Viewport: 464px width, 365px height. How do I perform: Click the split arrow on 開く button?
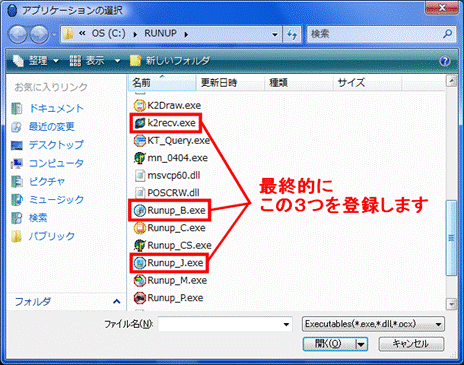(361, 344)
